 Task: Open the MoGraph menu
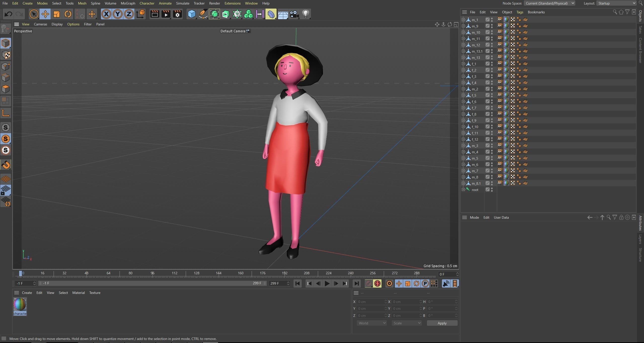(128, 3)
